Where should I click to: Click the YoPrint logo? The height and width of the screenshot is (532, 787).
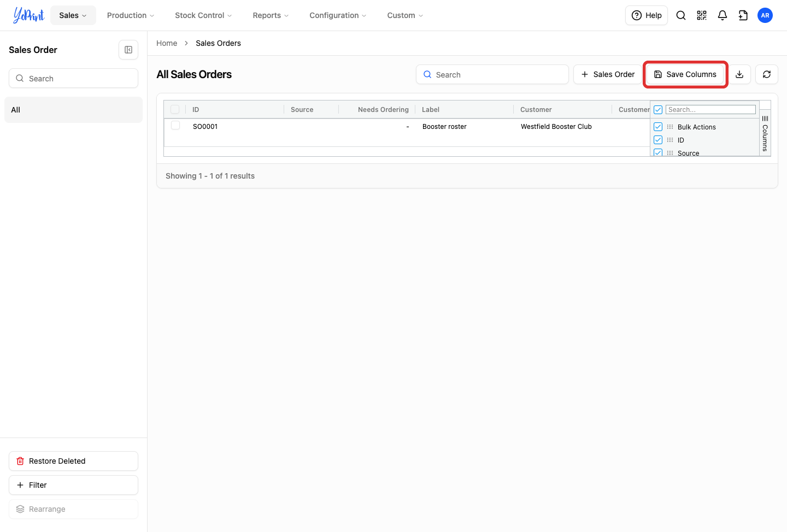point(29,15)
